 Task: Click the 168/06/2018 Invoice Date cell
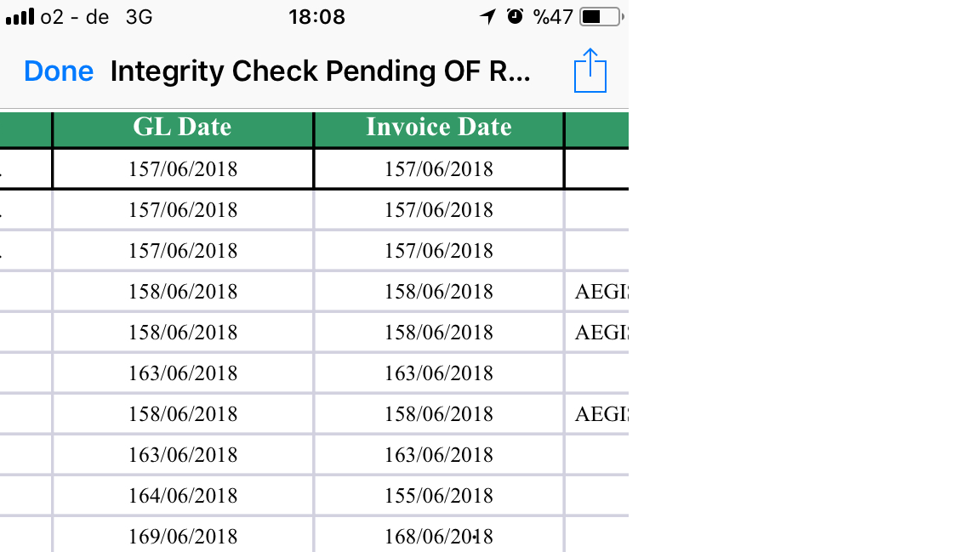(x=438, y=536)
